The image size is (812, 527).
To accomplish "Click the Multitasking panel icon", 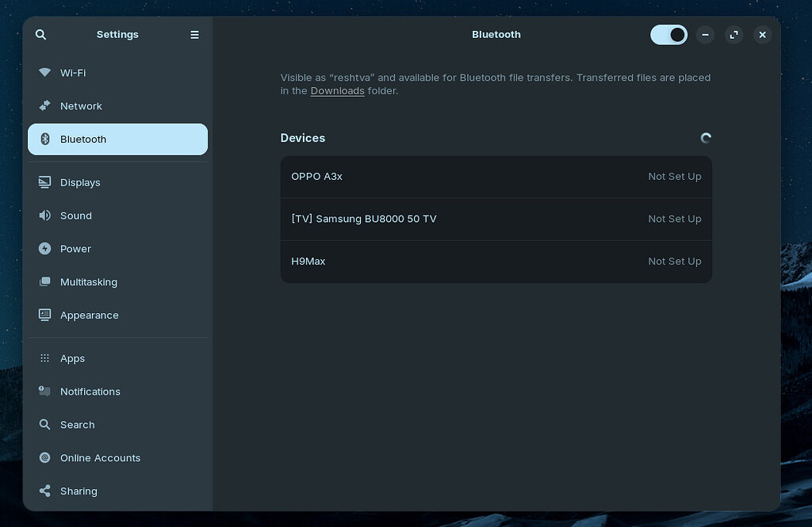I will 45,282.
